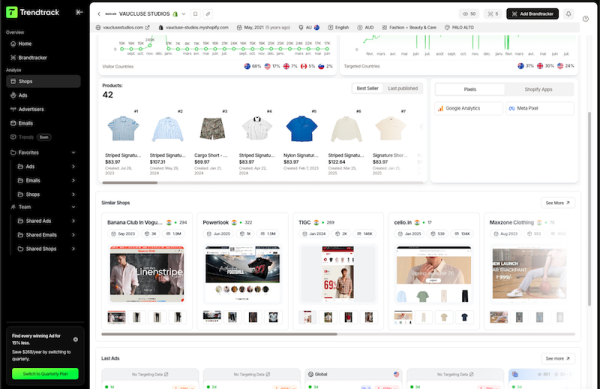Screen dimensions: 600x389
Task: Open the #1 blue striped shirt product
Action: [123, 129]
